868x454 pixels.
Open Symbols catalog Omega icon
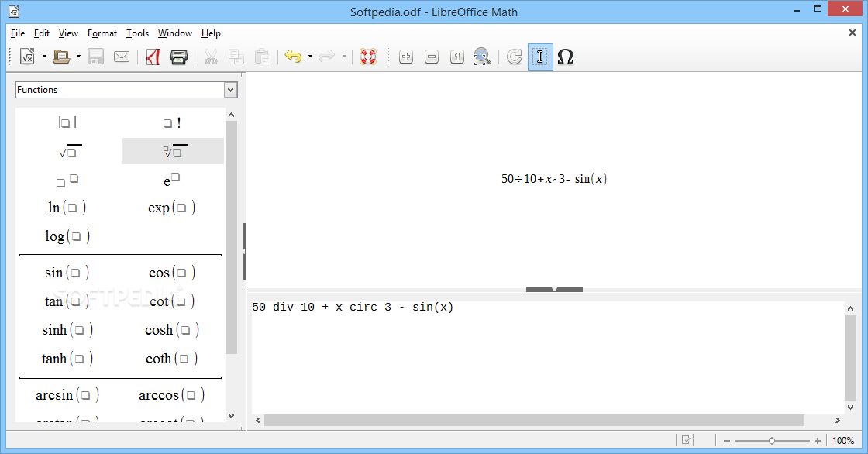[565, 57]
